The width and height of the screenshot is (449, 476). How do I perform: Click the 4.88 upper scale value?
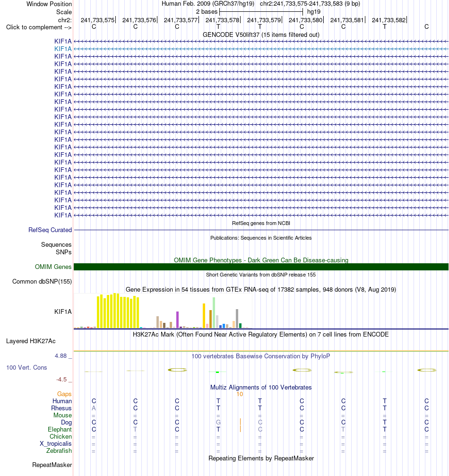click(x=60, y=356)
